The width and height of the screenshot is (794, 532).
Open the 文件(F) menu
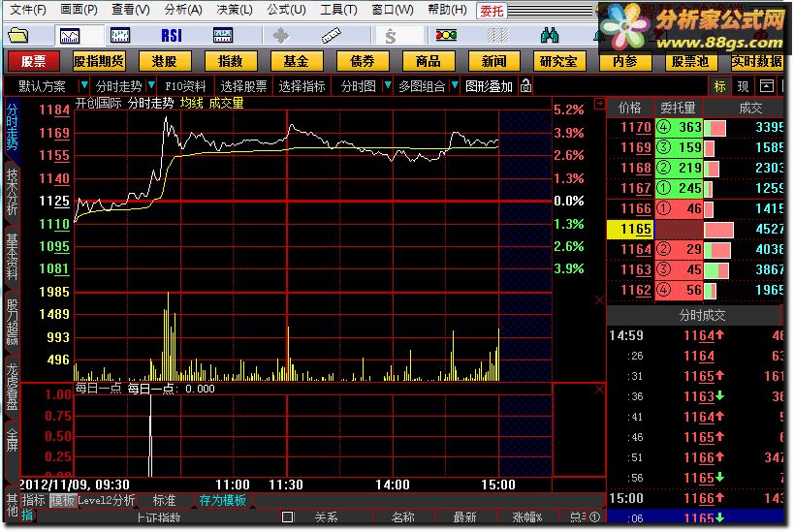[x=28, y=10]
